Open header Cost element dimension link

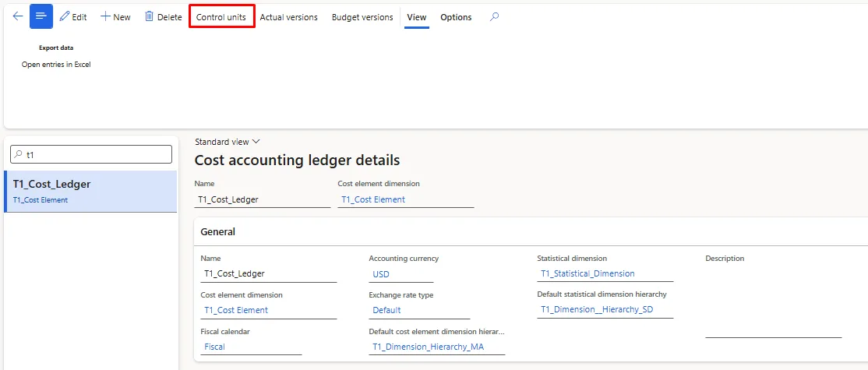pos(373,199)
